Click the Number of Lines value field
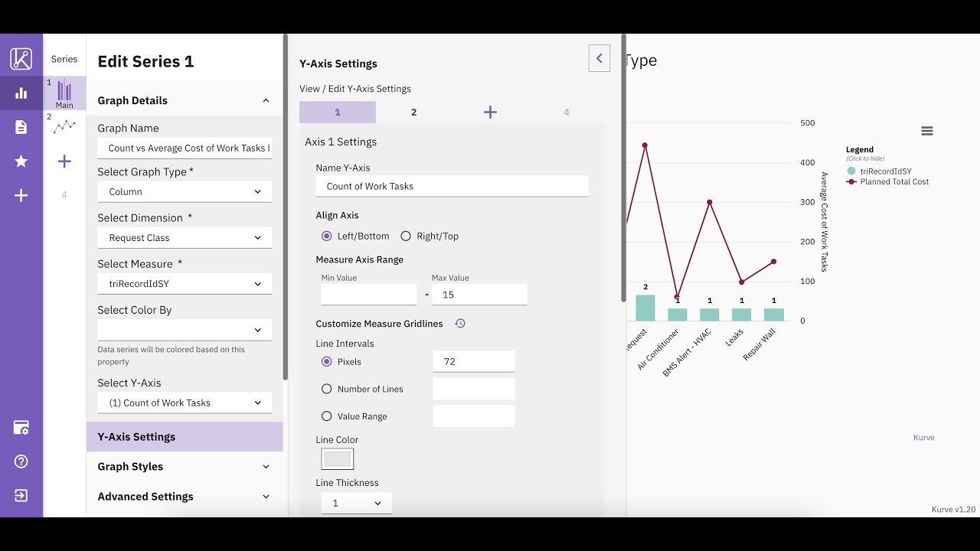Screen dimensions: 980x551 click(x=474, y=389)
